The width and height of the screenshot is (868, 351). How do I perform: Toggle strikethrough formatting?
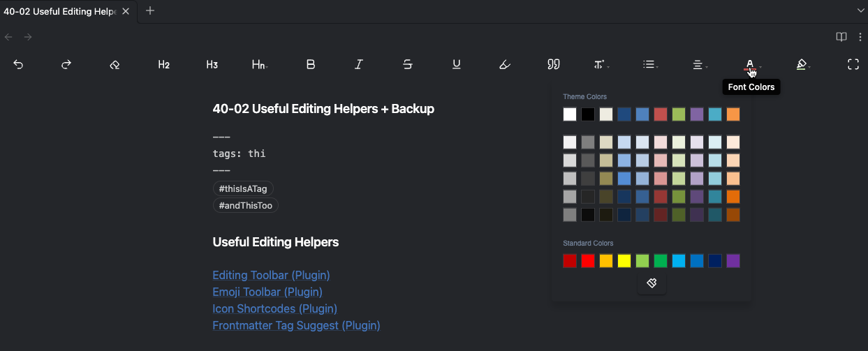pyautogui.click(x=408, y=64)
